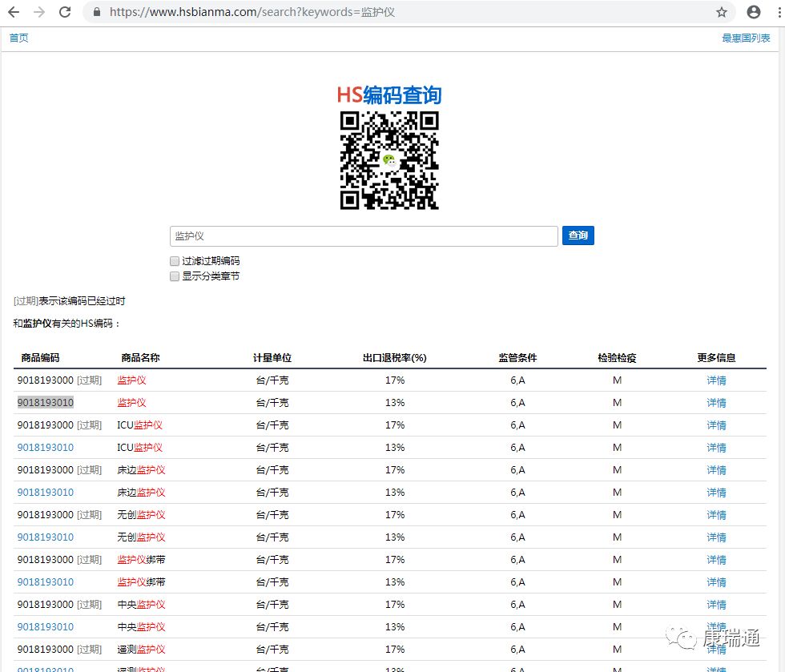Click the 检验检疫 column header
Image resolution: width=785 pixels, height=672 pixels.
point(617,357)
